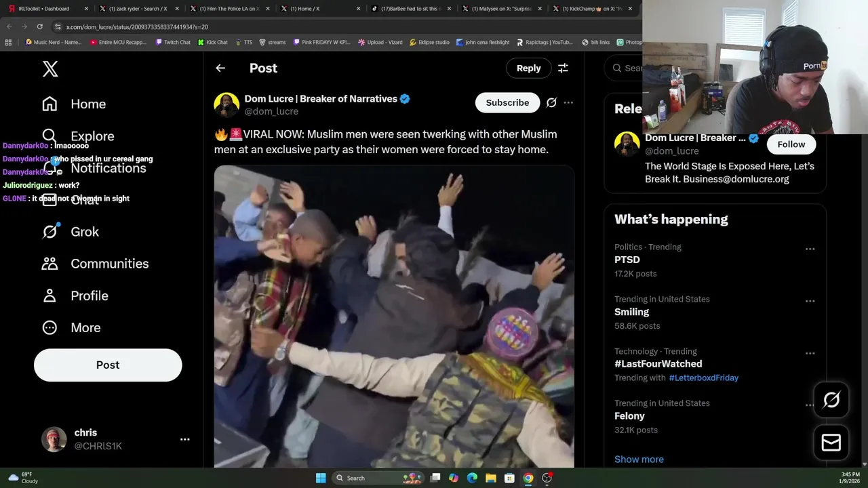Open the post's three-dot options menu
Screen dimensions: 868x488
pyautogui.click(x=568, y=102)
